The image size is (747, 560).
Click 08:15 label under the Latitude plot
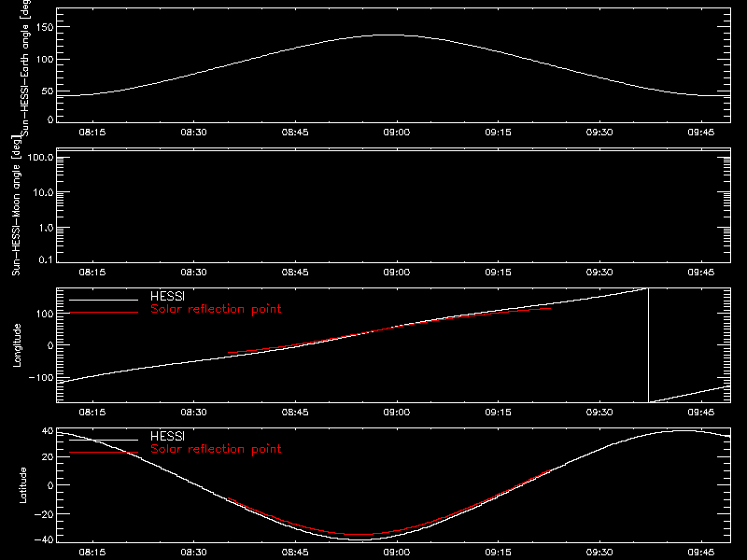pyautogui.click(x=92, y=553)
